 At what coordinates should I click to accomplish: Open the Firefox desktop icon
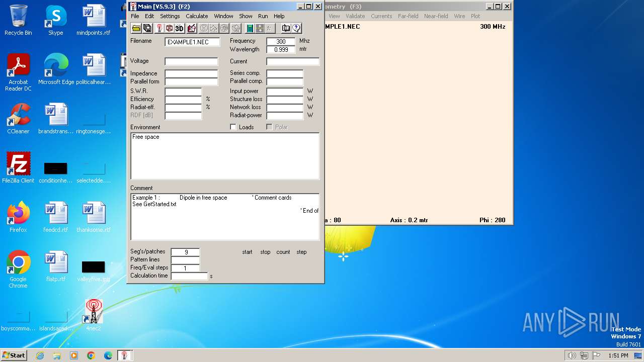(18, 217)
